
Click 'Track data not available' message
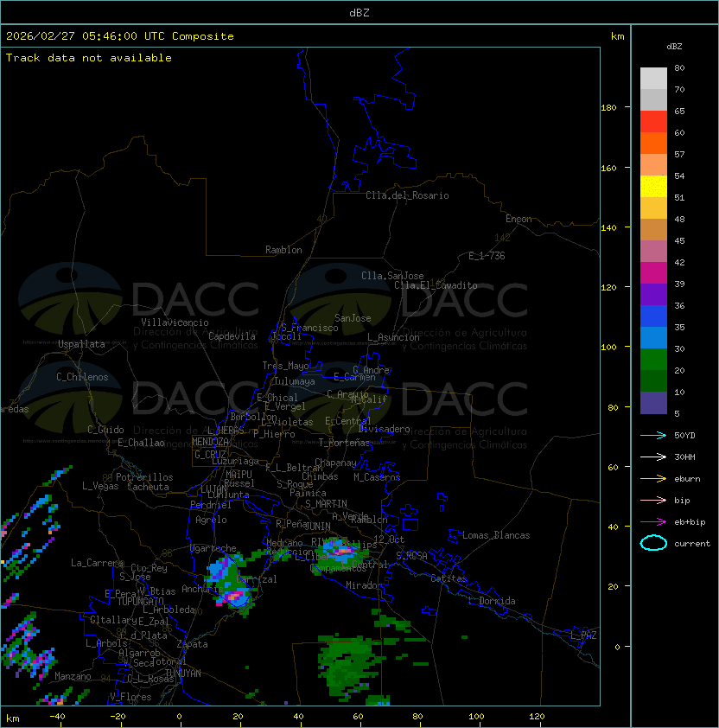tap(89, 58)
